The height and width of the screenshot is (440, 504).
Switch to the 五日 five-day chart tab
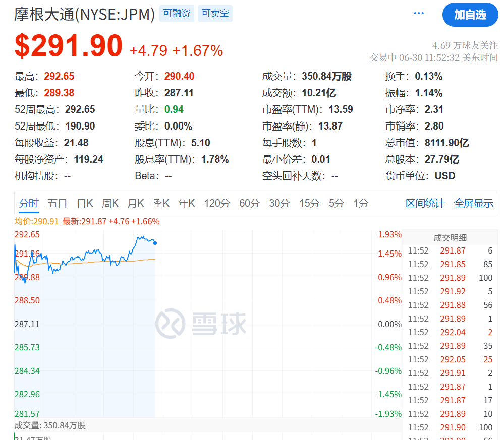[57, 203]
